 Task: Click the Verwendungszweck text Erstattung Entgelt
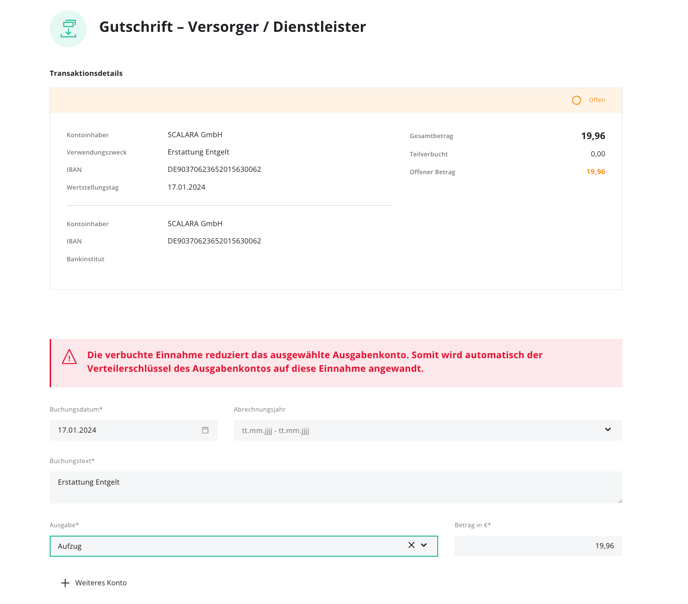[x=198, y=152]
